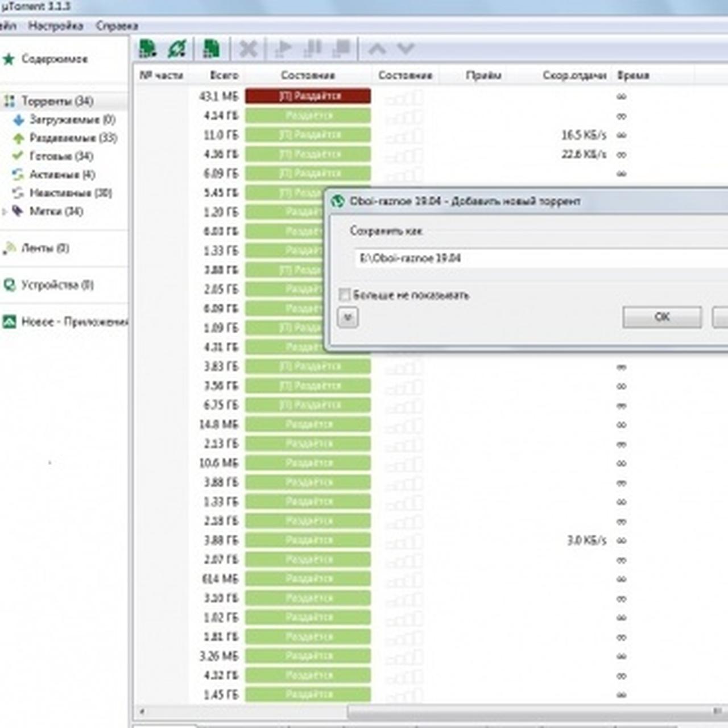Expand dialog options with the down-arrow button
This screenshot has width=728, height=728.
348,317
